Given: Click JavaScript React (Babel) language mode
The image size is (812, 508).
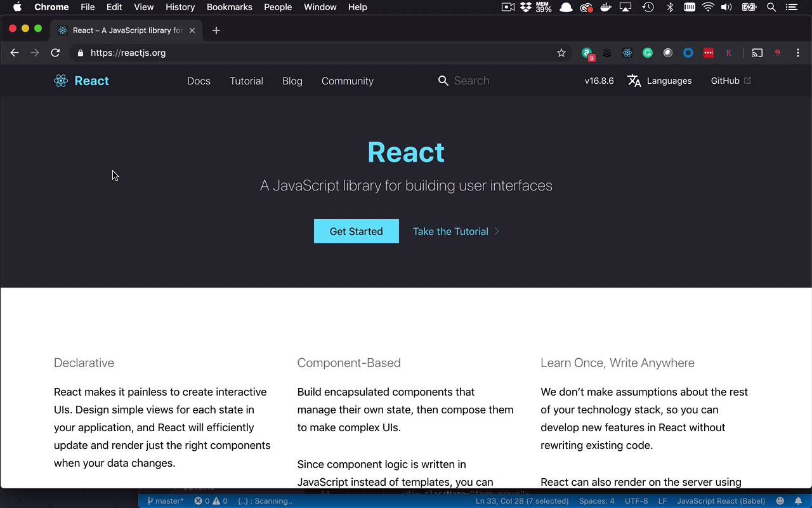Looking at the screenshot, I should click(x=720, y=501).
